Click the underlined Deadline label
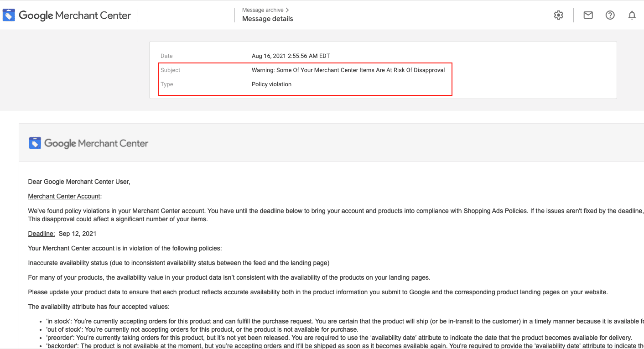This screenshot has height=349, width=644. click(x=42, y=234)
